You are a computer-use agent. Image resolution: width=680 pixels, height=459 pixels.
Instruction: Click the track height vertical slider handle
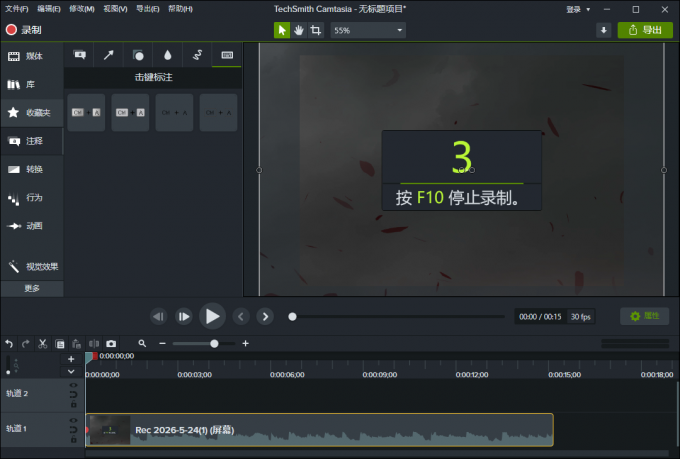click(8, 372)
